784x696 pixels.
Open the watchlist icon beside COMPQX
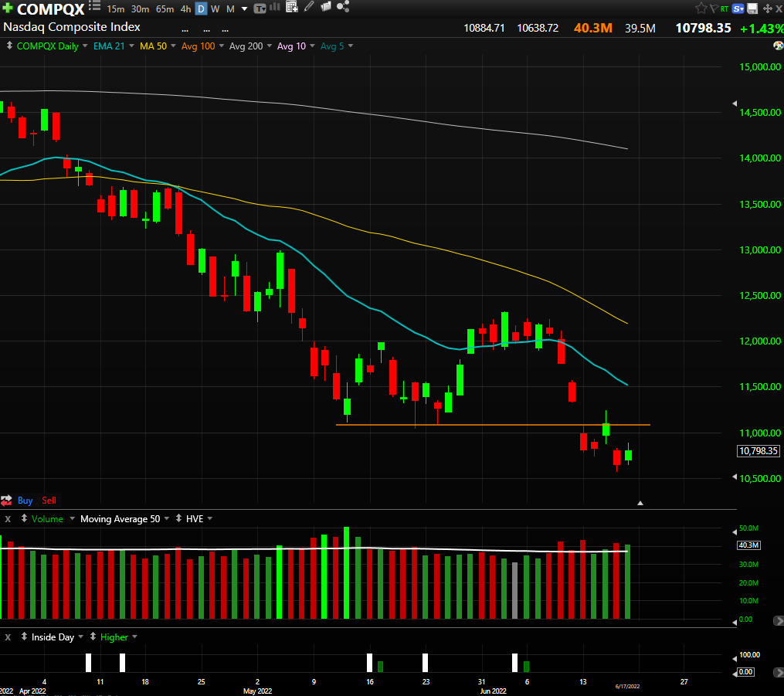coord(94,6)
